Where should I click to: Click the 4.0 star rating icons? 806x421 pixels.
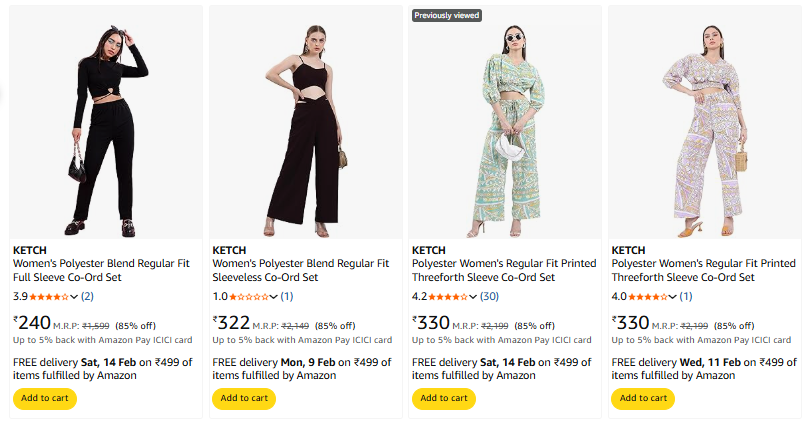tap(647, 297)
